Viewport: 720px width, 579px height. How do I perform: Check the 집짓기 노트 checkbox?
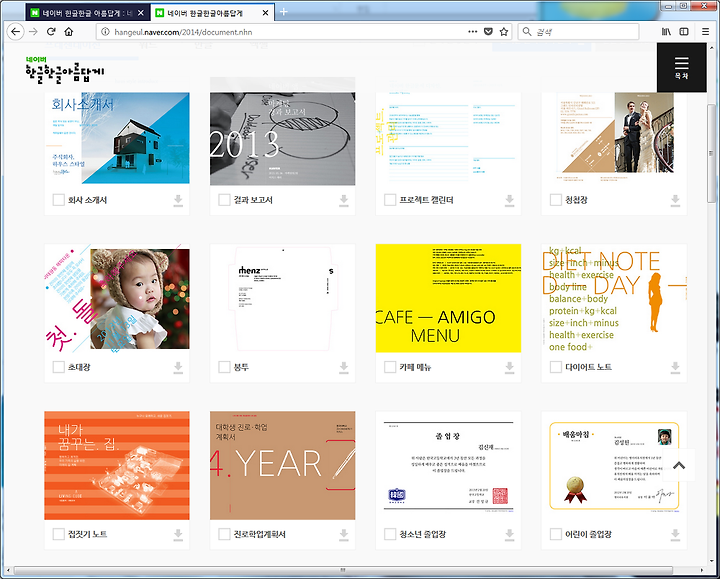tap(58, 534)
